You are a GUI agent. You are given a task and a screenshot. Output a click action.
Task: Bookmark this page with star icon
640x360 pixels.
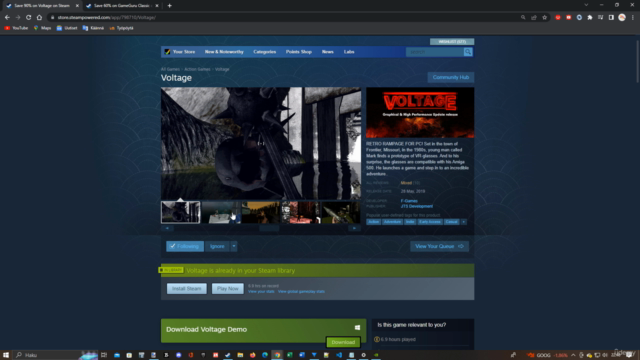tap(544, 18)
